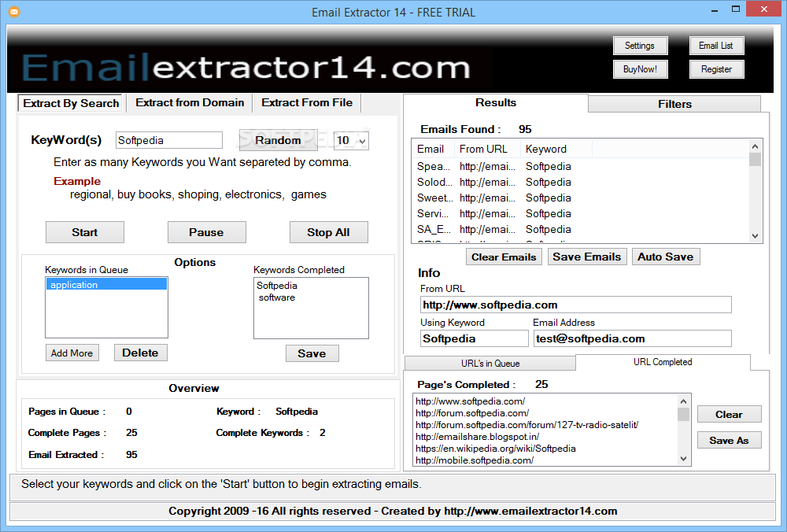Open the Email List button

pos(716,46)
